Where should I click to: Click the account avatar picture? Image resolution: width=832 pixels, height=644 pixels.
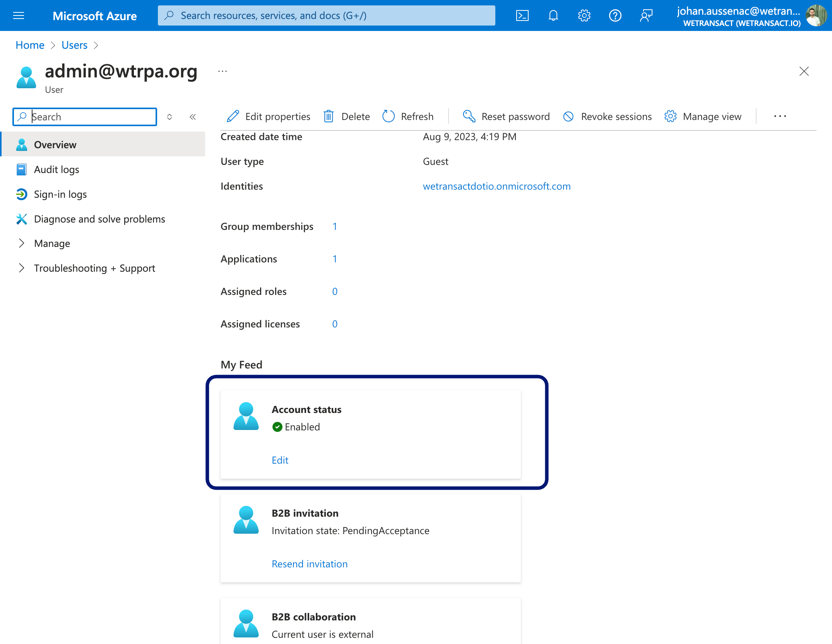click(x=817, y=15)
